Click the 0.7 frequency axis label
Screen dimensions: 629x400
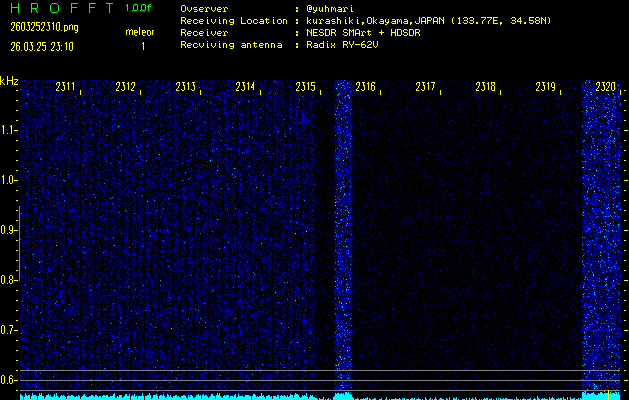[x=9, y=330]
